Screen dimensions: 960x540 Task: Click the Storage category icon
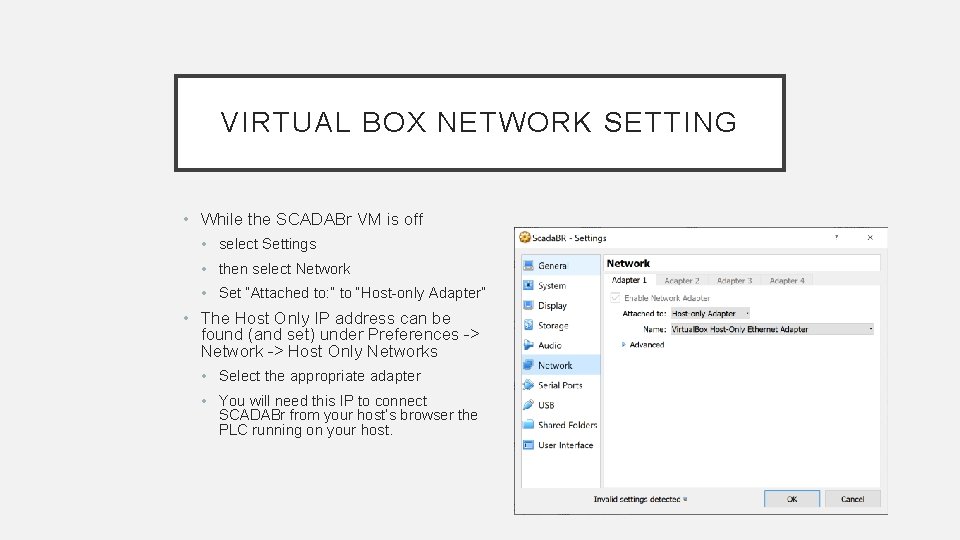point(528,325)
